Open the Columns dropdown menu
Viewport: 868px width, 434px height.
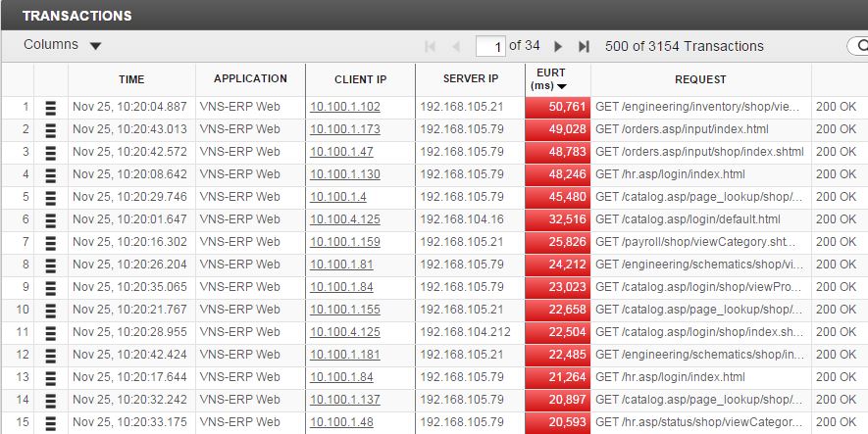[62, 45]
